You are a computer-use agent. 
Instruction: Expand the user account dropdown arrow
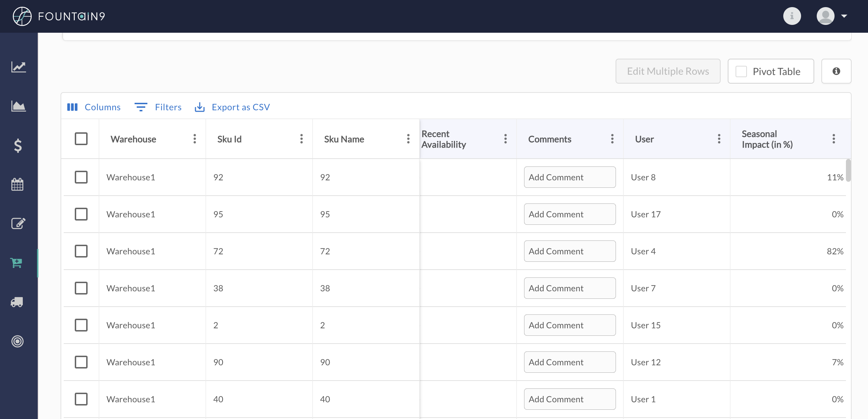pos(844,16)
